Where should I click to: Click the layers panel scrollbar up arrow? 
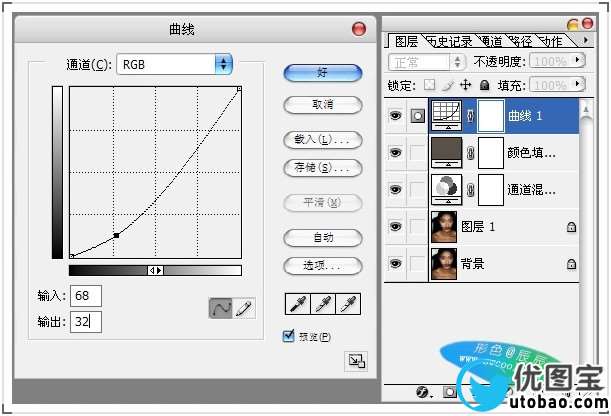(x=586, y=110)
